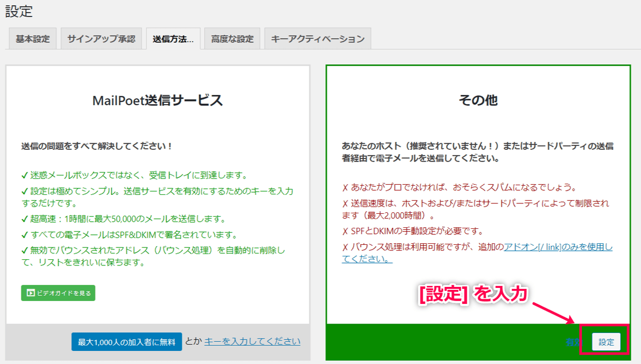
Task: Click text SPFとDKIMの手動設定が必要です
Action: 413,231
